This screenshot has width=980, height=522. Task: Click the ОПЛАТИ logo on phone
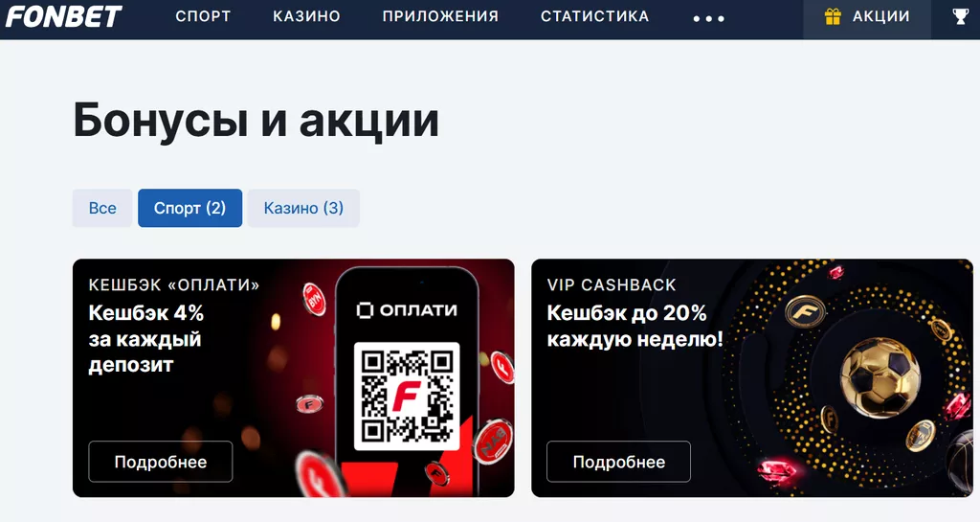click(407, 310)
